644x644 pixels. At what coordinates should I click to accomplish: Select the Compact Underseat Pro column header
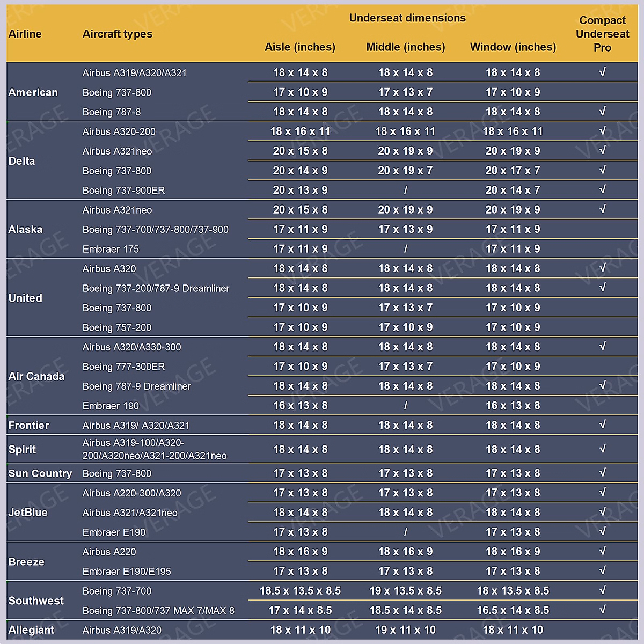point(602,34)
